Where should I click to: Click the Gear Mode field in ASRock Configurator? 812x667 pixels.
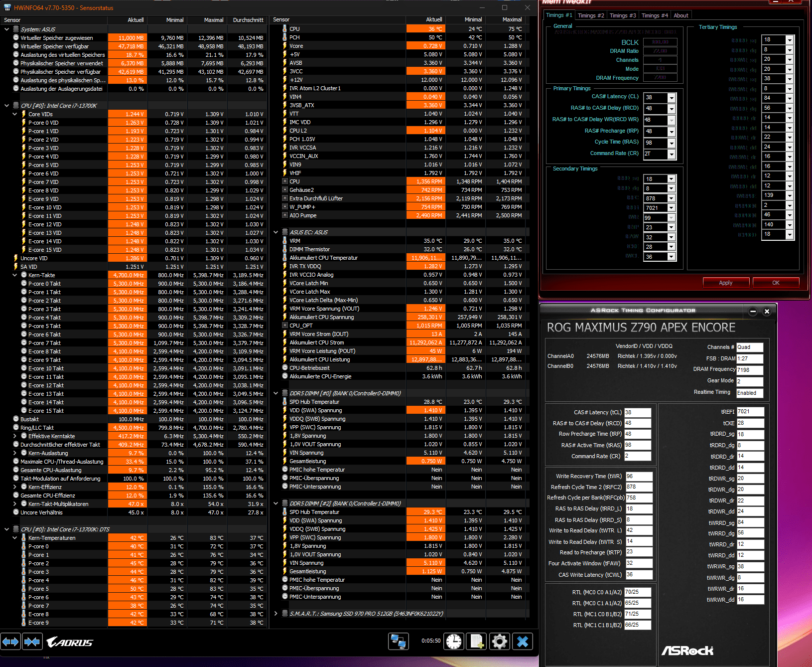point(750,381)
